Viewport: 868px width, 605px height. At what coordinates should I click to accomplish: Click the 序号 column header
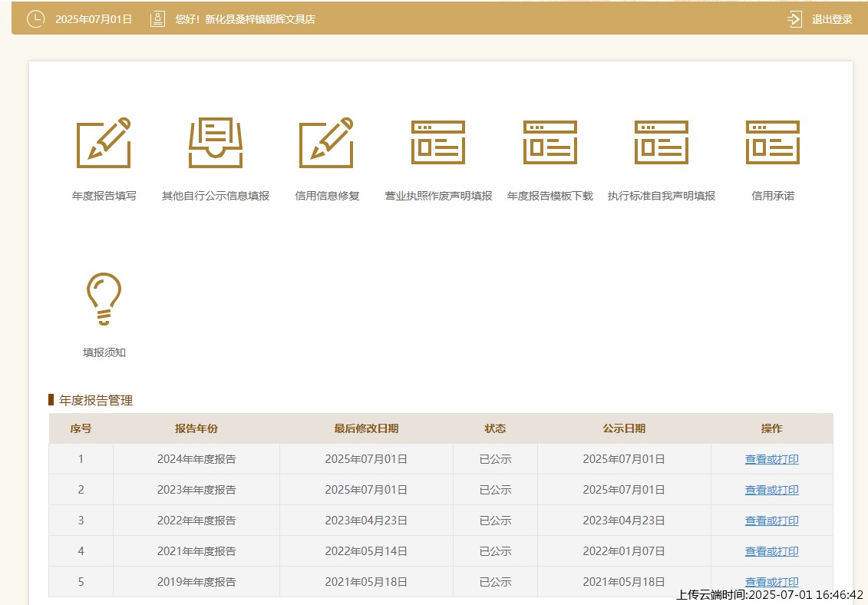pos(81,428)
